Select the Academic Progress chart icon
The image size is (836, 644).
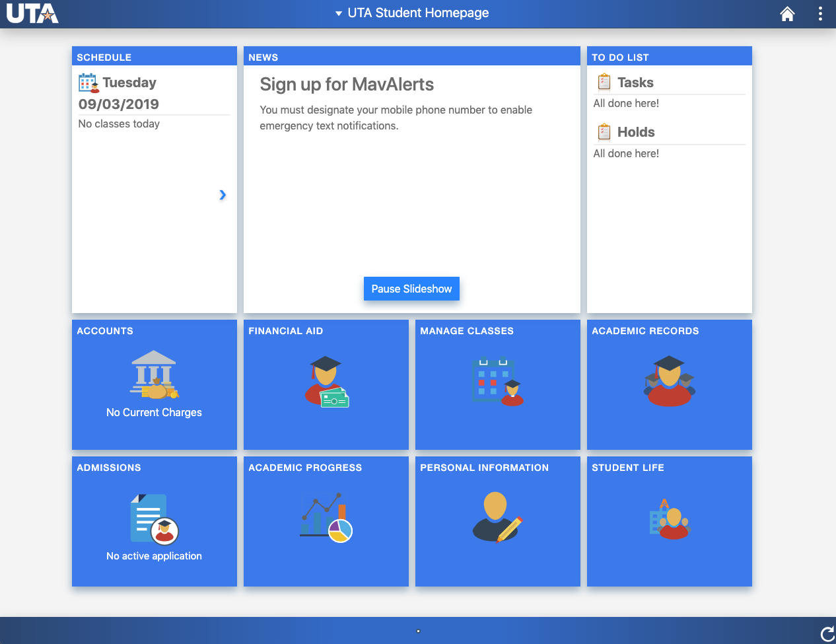point(326,517)
